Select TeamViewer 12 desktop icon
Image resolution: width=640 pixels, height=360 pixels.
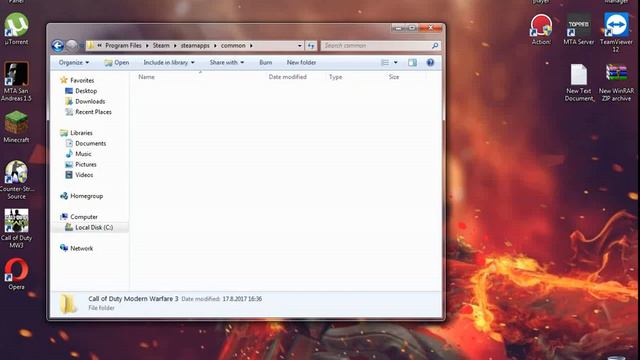click(x=616, y=33)
